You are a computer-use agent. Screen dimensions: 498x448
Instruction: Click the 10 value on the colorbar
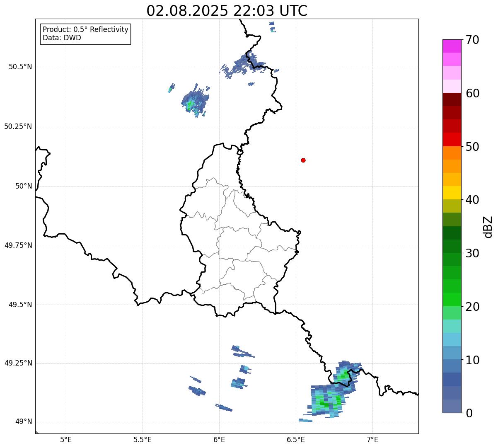tap(473, 360)
